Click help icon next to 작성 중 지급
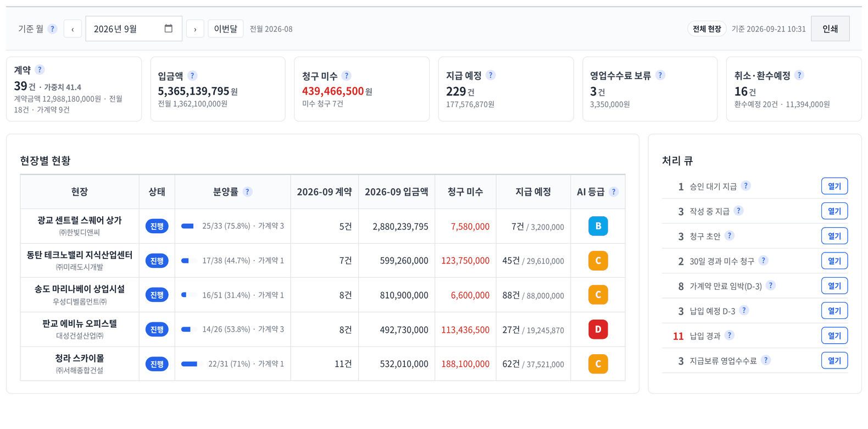 click(738, 211)
